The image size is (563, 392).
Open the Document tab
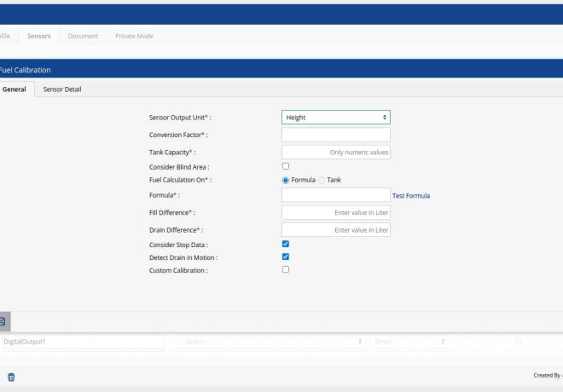(x=83, y=36)
